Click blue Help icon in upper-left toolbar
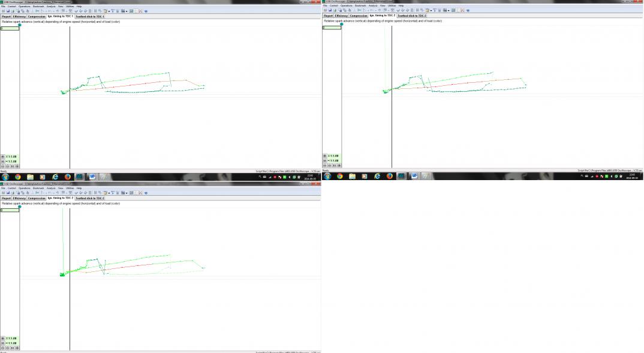644x353 pixels. pos(146,11)
